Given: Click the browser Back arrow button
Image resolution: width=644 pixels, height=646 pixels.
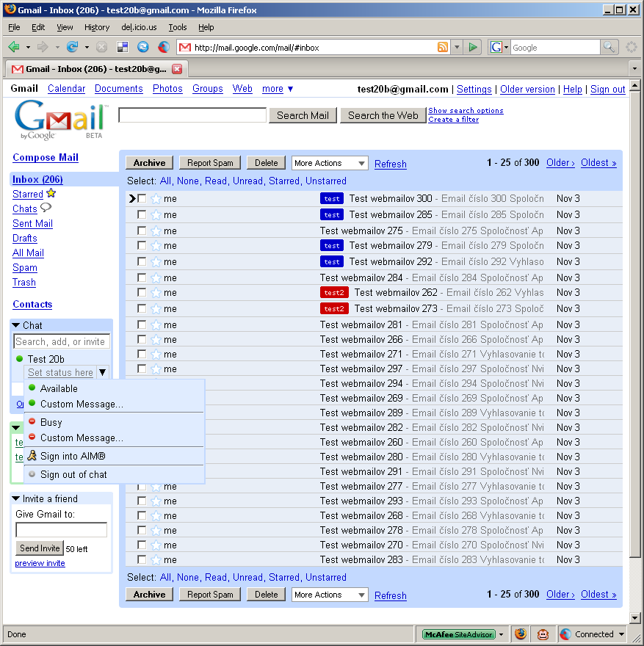Looking at the screenshot, I should coord(14,48).
